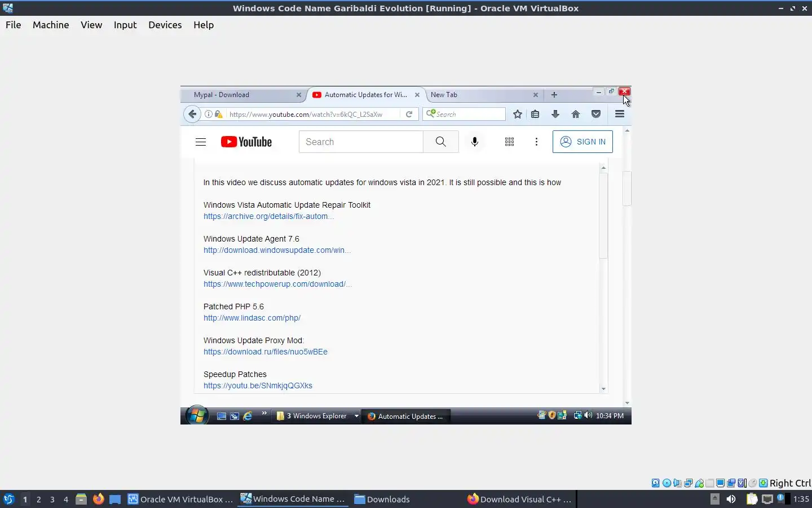Click description panel scroll down arrow

pos(603,389)
